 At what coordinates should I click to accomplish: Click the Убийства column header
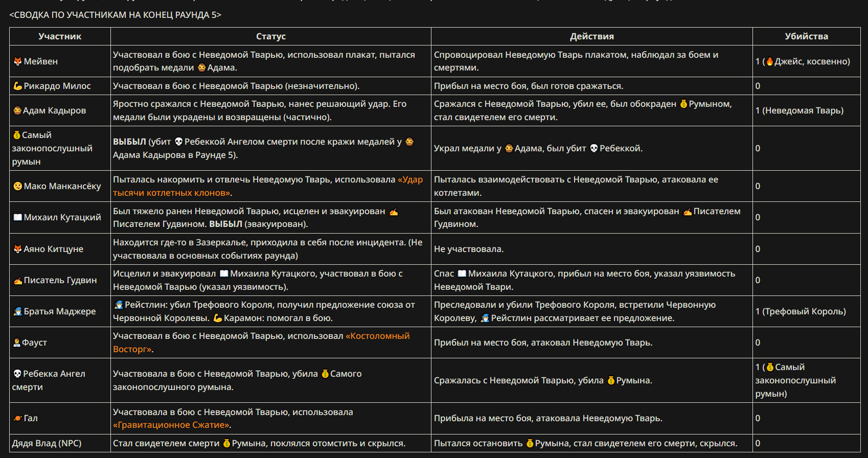[807, 36]
